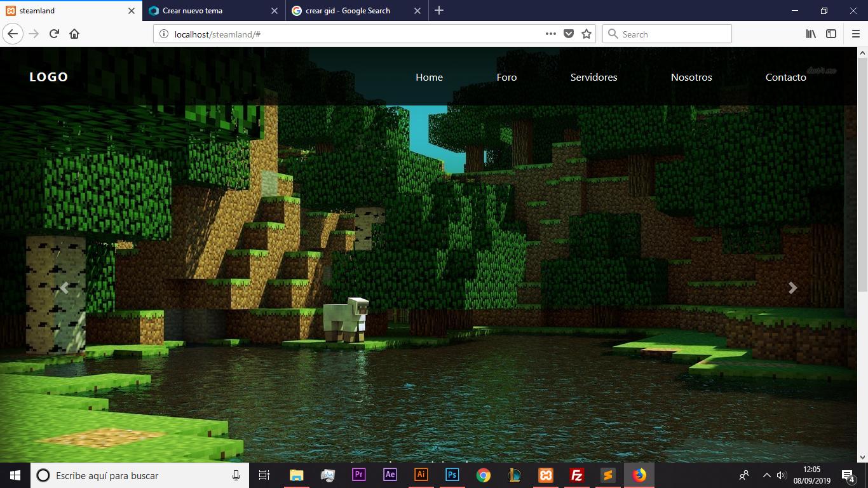Close the Crear nuevo tema tab

coord(275,11)
